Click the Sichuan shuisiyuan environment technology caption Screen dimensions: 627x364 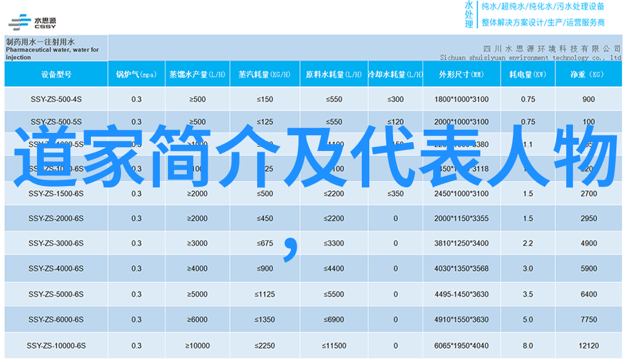pos(522,56)
